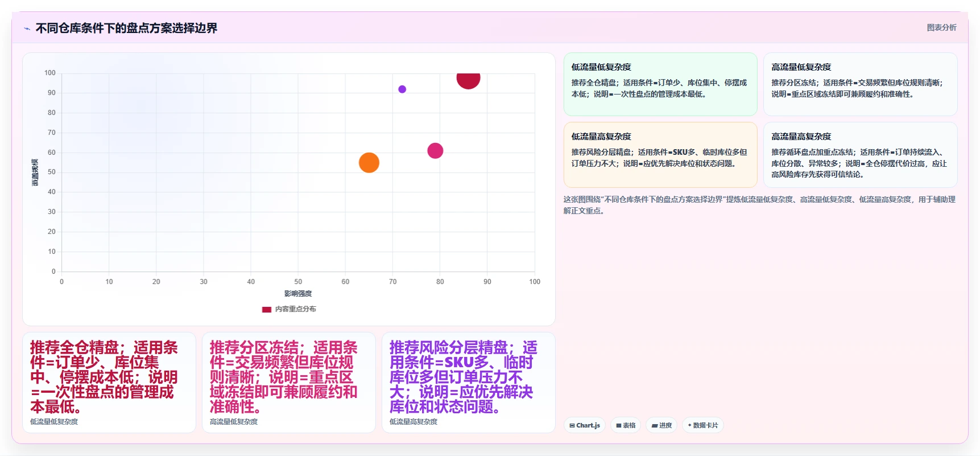Click the 图表分析 label at top right
Screen dimensions: 980x456
[941, 27]
